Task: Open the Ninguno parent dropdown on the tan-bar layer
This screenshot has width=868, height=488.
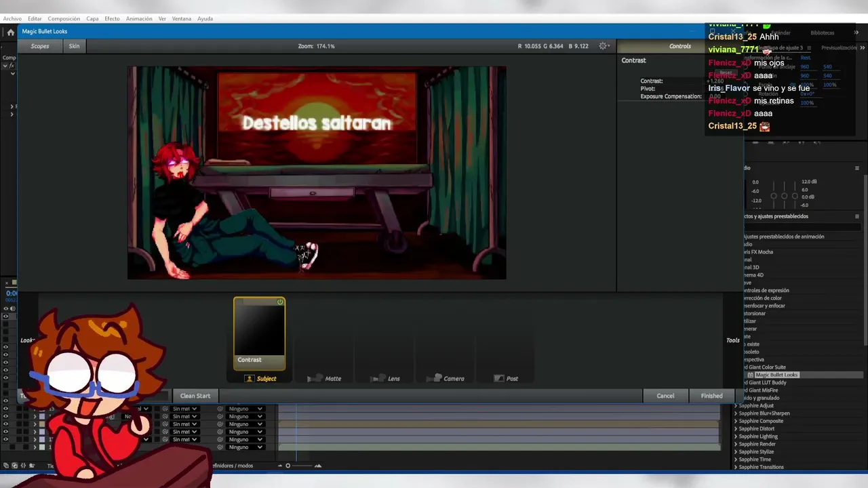Action: [x=245, y=424]
